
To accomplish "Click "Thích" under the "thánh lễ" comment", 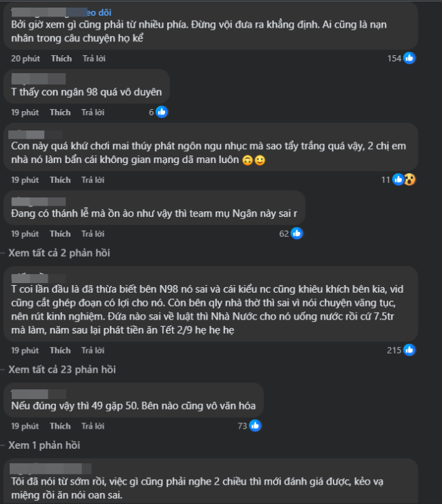I will pyautogui.click(x=60, y=234).
